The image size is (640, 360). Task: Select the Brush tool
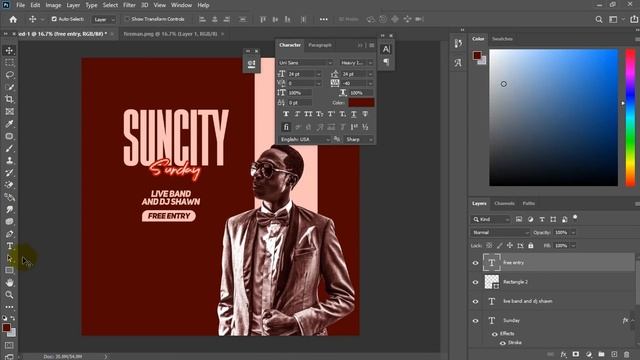pos(9,148)
